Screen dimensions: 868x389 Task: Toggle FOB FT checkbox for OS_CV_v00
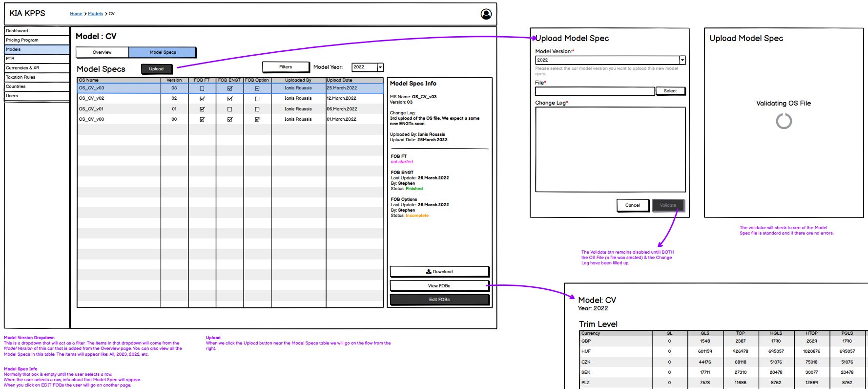(x=202, y=119)
